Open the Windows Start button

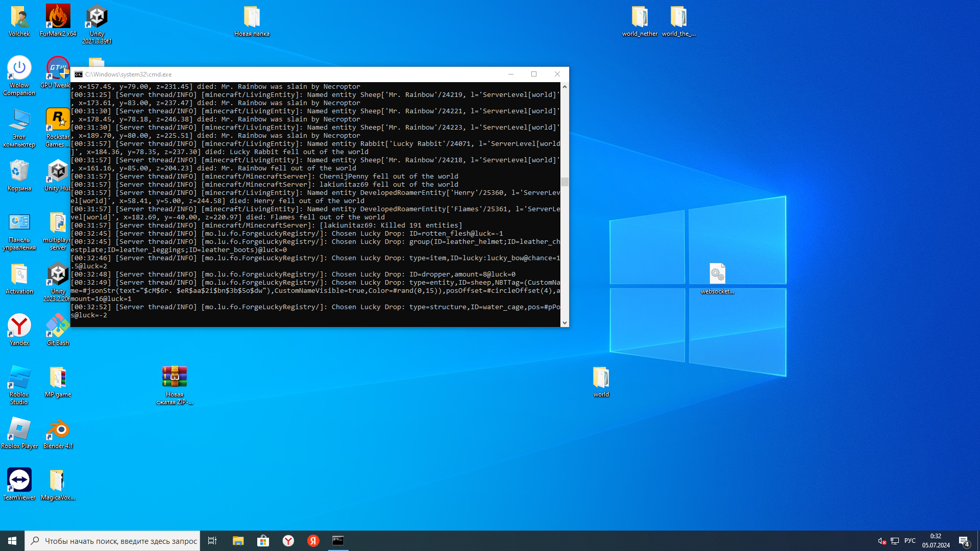(x=12, y=541)
